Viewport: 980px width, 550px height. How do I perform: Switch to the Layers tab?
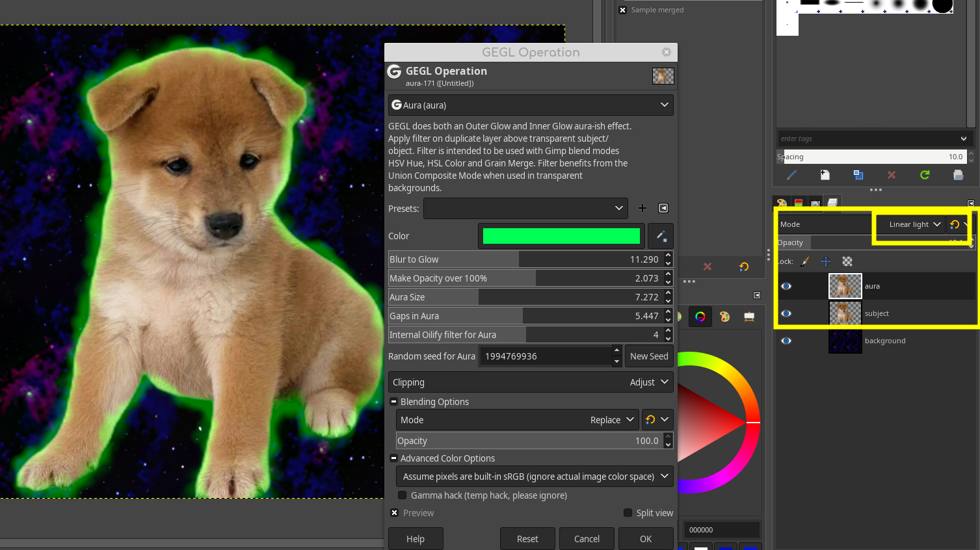(x=832, y=203)
